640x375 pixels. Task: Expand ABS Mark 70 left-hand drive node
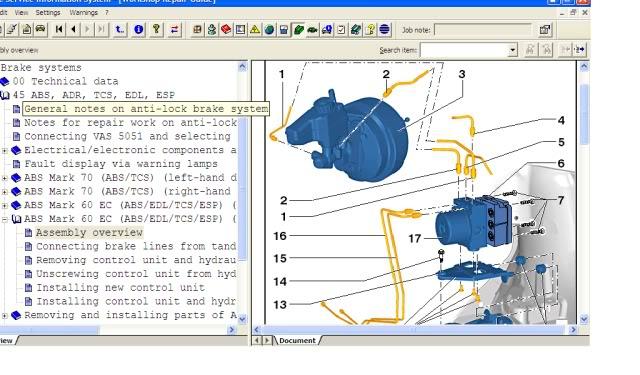coord(4,178)
